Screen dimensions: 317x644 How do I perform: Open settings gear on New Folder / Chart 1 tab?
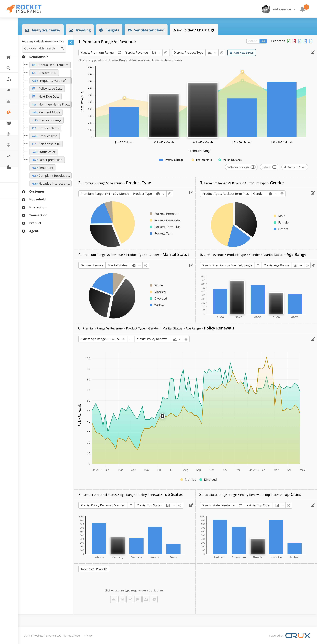point(213,30)
